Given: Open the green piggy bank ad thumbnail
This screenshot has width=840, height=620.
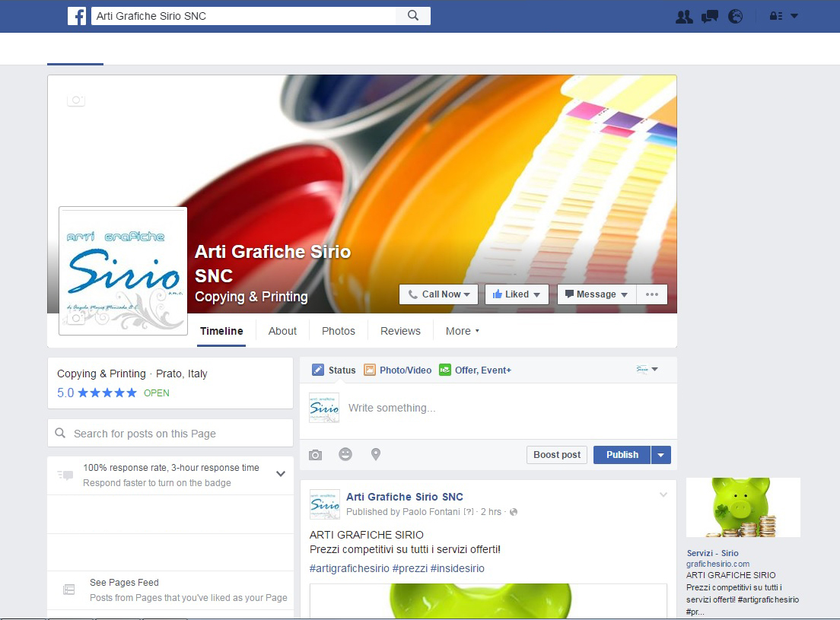Looking at the screenshot, I should pyautogui.click(x=743, y=507).
